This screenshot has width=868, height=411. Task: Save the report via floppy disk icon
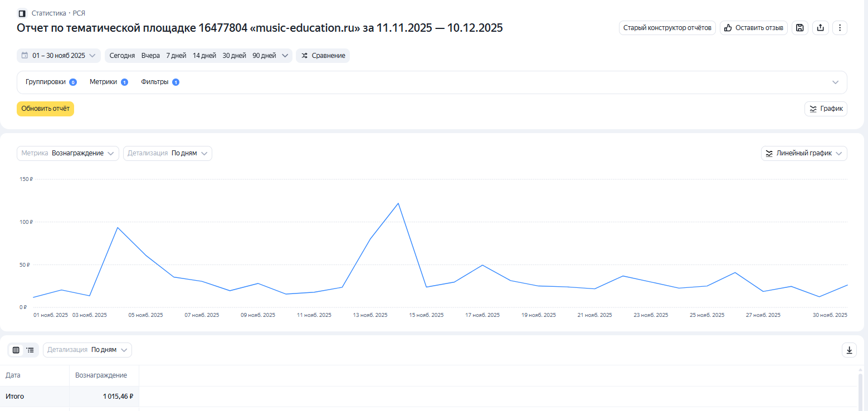tap(800, 28)
